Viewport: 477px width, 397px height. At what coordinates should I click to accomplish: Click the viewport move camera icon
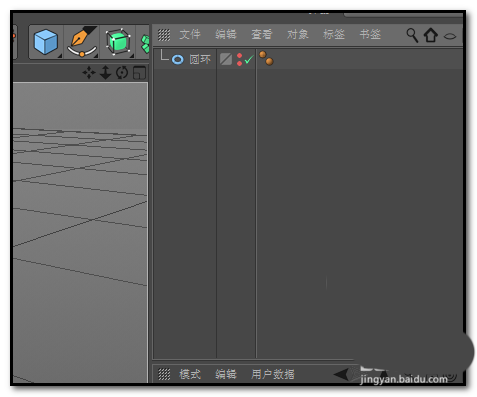[89, 73]
